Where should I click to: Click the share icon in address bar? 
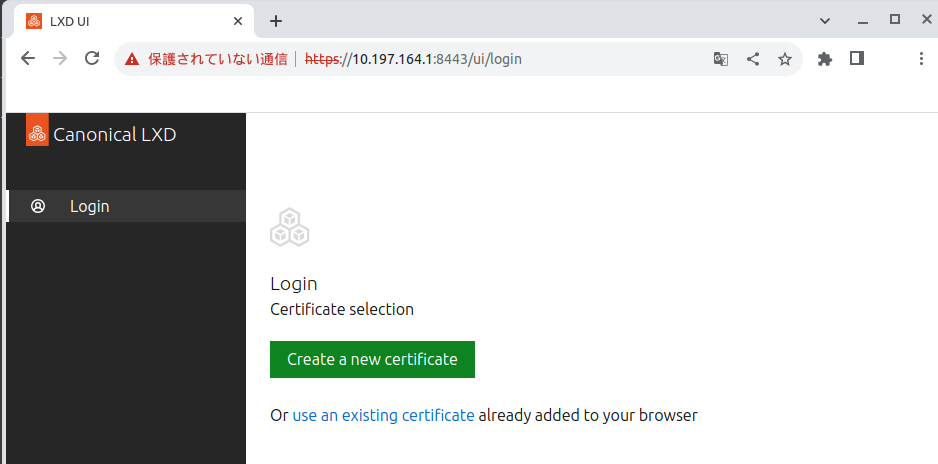753,59
